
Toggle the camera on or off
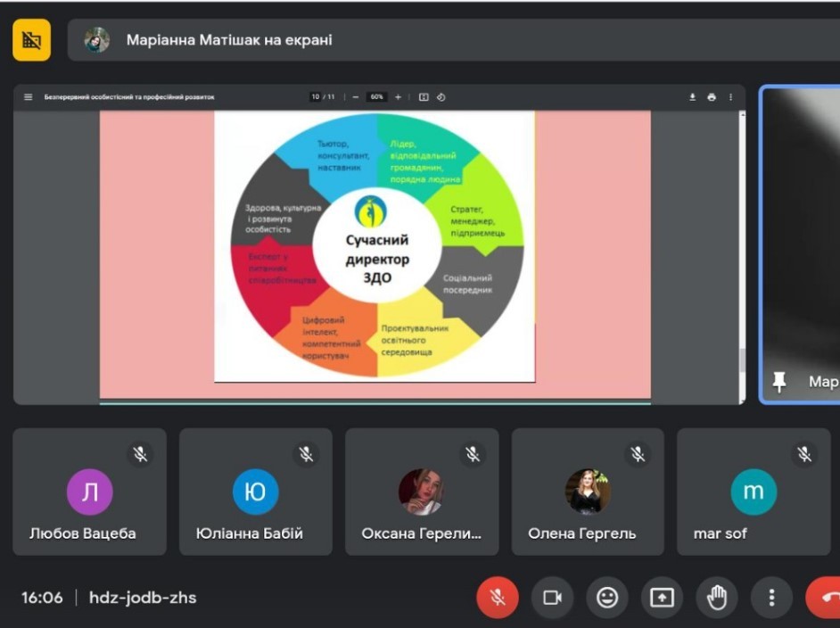[x=552, y=598]
